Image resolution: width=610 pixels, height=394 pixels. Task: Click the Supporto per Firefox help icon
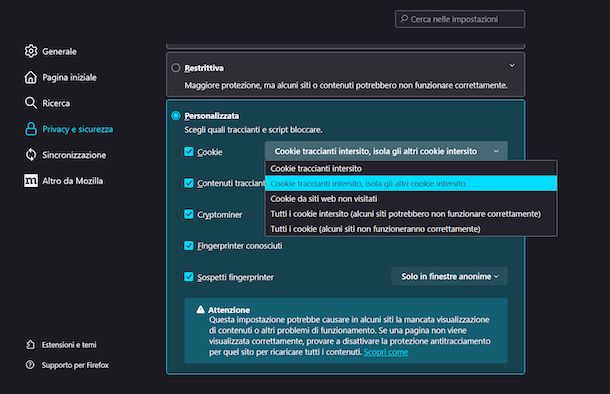pyautogui.click(x=30, y=365)
